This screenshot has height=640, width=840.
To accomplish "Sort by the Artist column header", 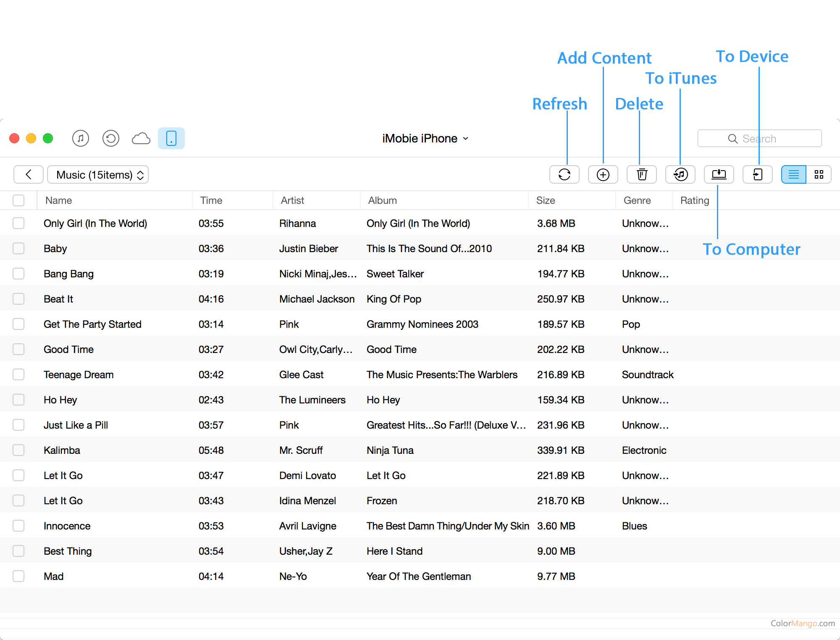I will point(293,200).
